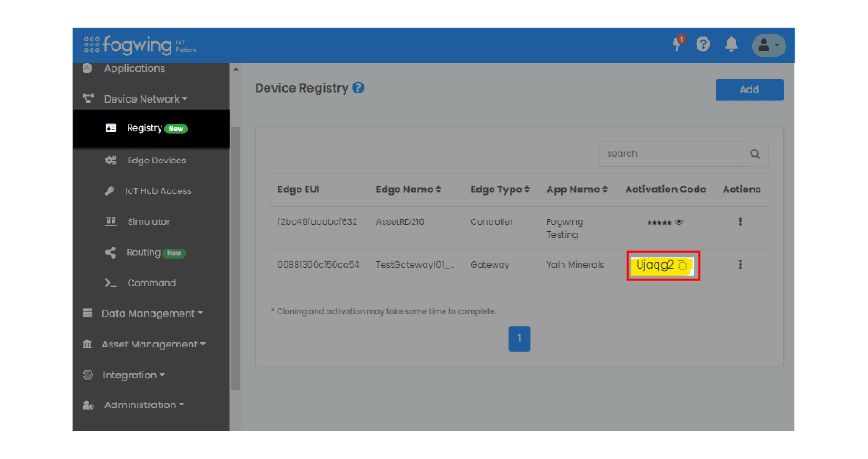Open Command in sidebar
The image size is (868, 459).
point(151,283)
